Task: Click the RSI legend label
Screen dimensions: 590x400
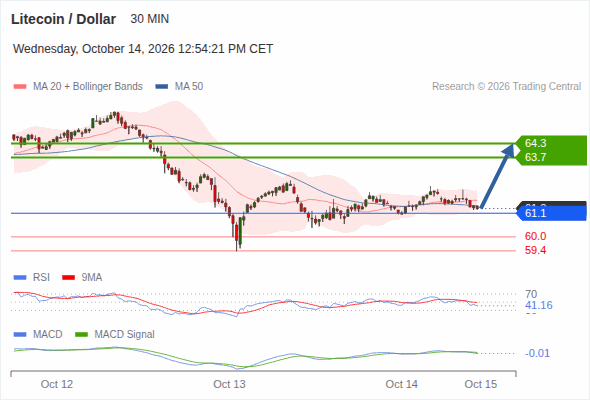Action: point(41,278)
